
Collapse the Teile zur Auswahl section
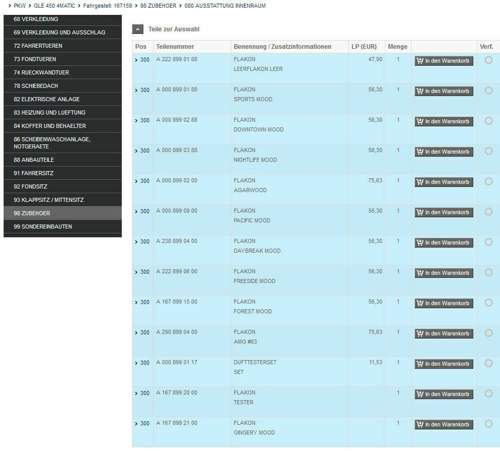click(138, 29)
